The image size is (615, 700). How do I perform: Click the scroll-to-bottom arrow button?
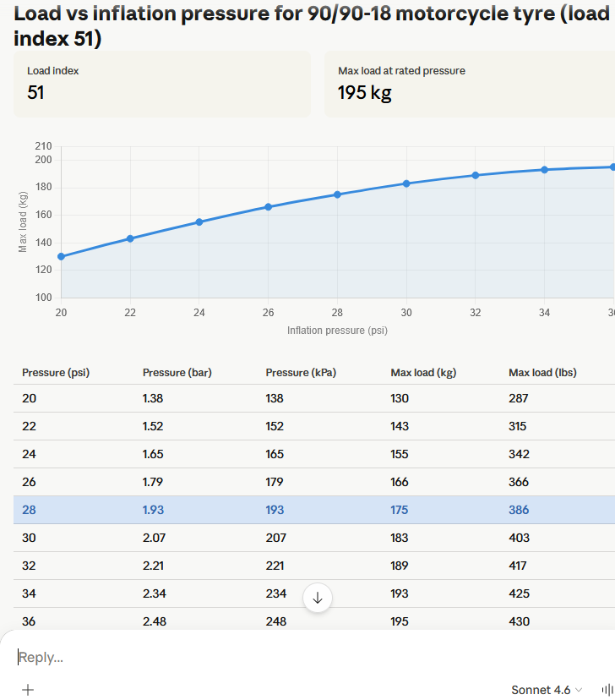[318, 598]
